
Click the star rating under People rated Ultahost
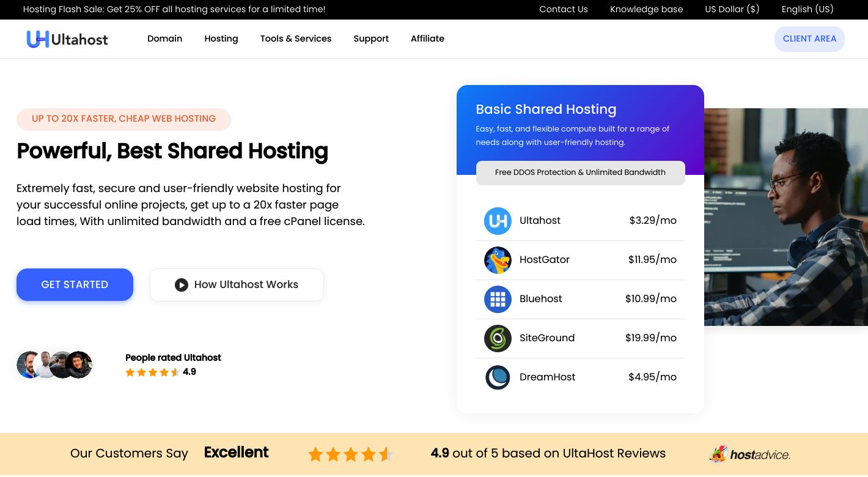pos(153,372)
